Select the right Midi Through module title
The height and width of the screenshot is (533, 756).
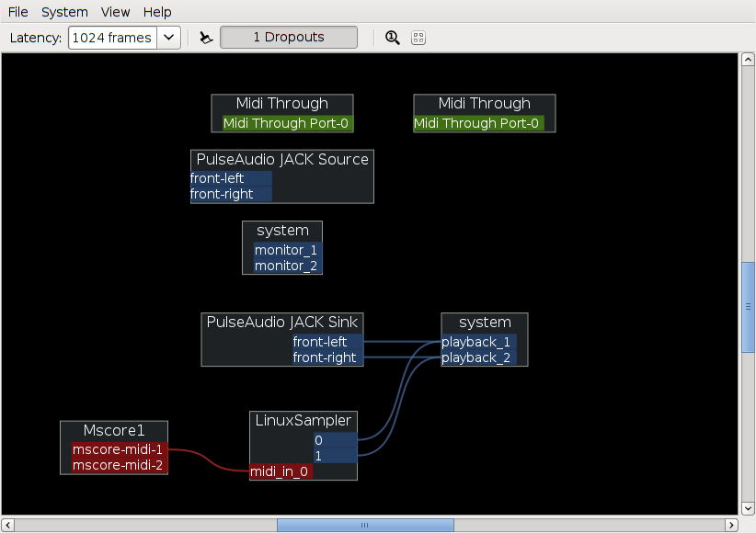point(485,104)
